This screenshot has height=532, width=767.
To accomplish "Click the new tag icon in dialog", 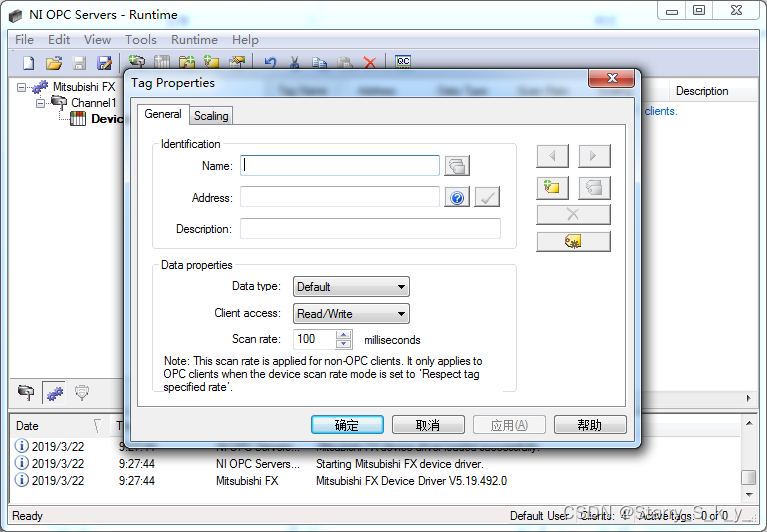I will [x=552, y=188].
